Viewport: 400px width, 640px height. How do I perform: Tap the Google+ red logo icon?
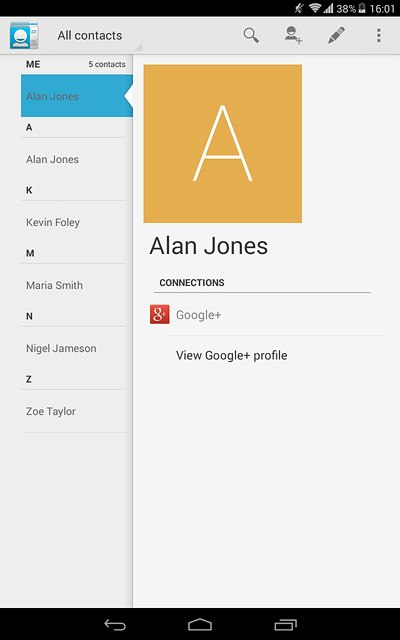160,314
